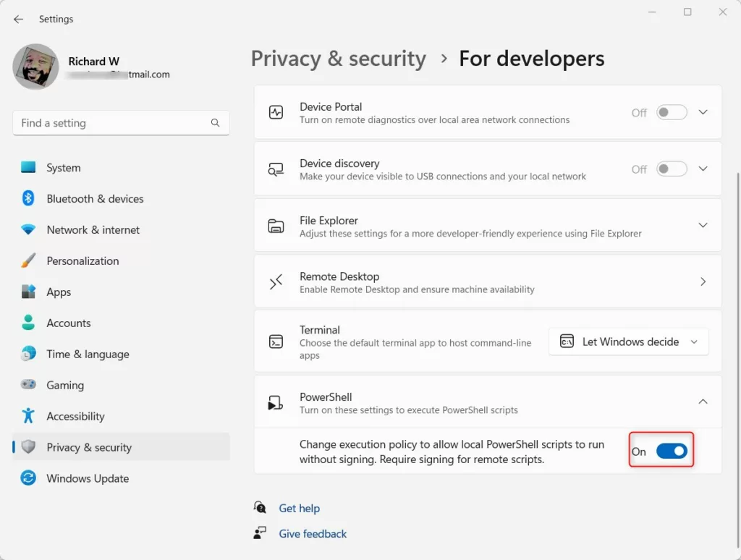Click the Accessibility figure icon
This screenshot has height=560, width=741.
tap(28, 416)
